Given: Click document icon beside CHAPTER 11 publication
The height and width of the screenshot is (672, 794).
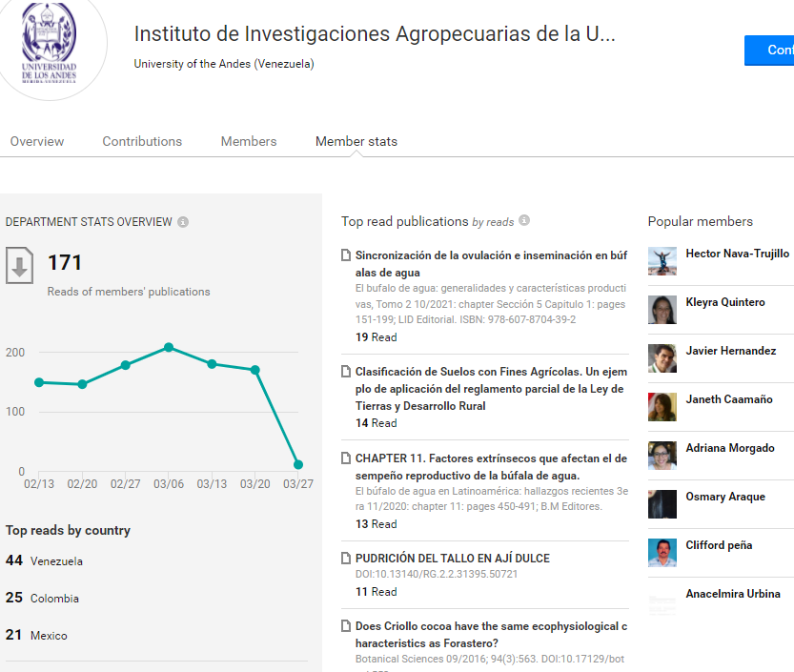Looking at the screenshot, I should click(346, 458).
